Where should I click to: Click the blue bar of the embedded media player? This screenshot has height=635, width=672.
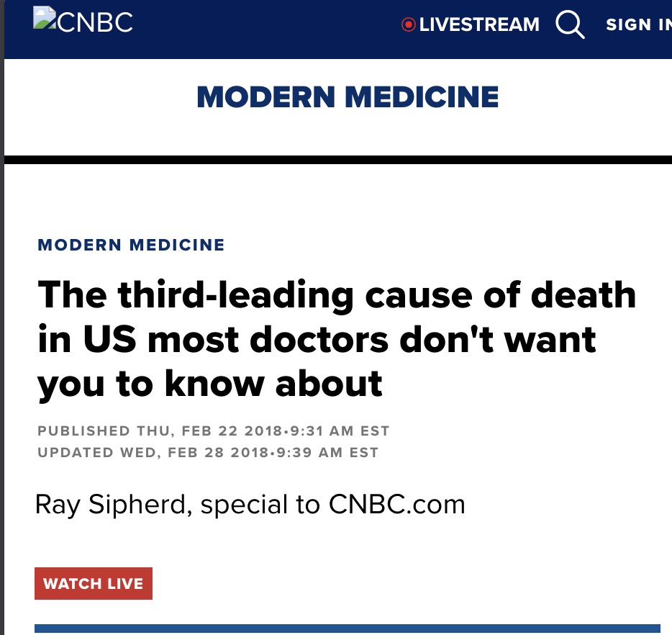pyautogui.click(x=354, y=629)
